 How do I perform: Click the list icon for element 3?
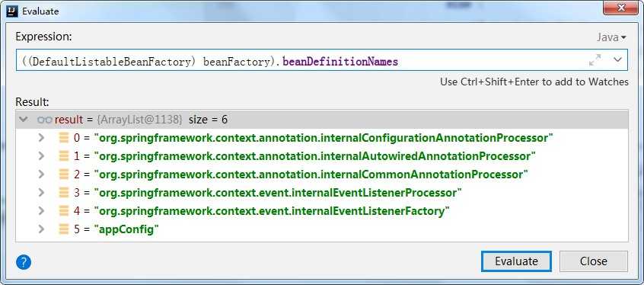click(x=64, y=193)
